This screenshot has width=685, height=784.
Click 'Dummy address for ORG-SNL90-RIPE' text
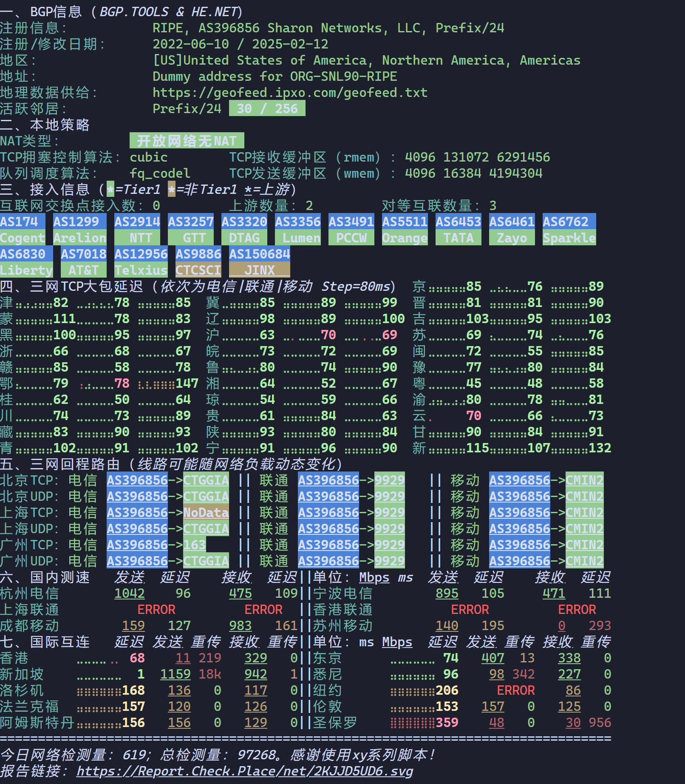[x=275, y=77]
